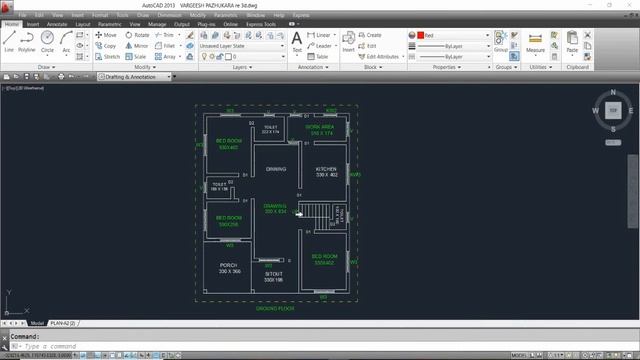Select the Model tab
Image resolution: width=640 pixels, height=360 pixels.
click(37, 323)
